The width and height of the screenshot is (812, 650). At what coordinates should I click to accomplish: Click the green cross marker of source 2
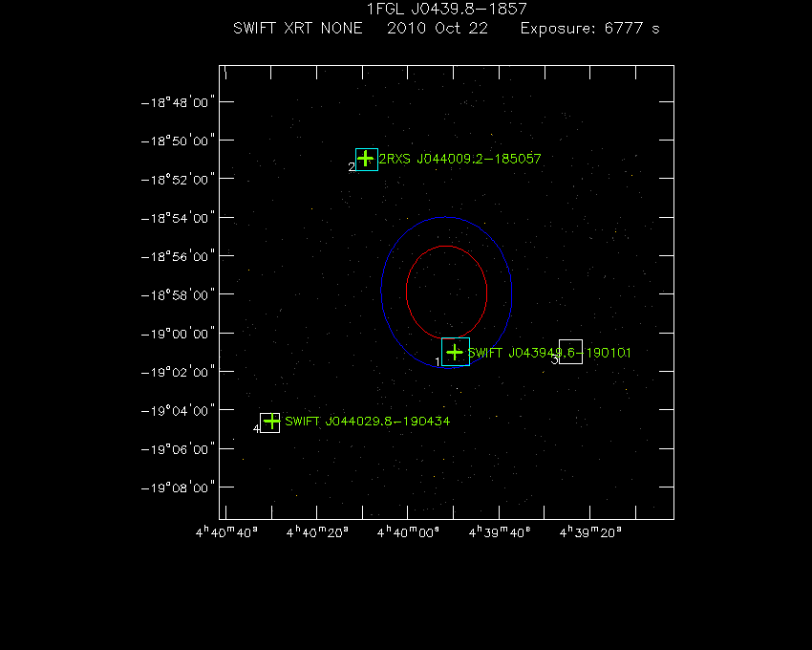click(x=366, y=158)
